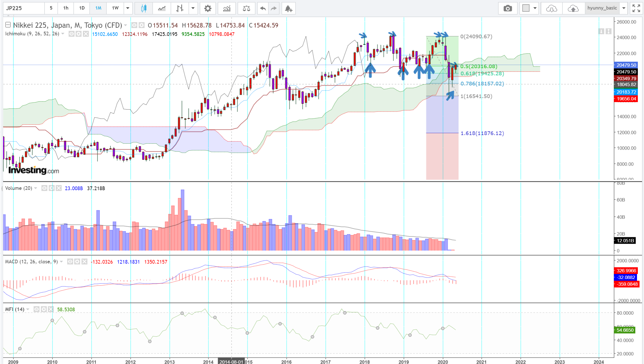Take chart snapshot with camera
The image size is (644, 364).
(x=508, y=8)
